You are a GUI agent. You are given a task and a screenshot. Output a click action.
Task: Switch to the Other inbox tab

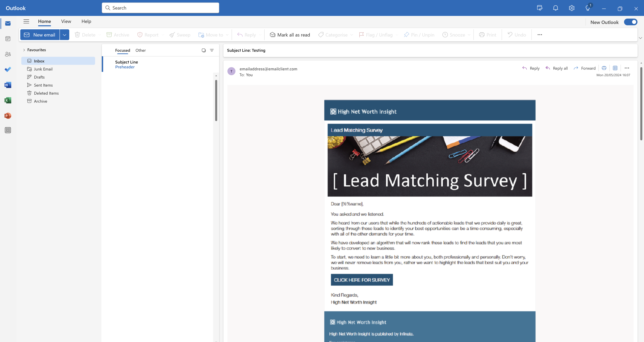[x=141, y=50]
